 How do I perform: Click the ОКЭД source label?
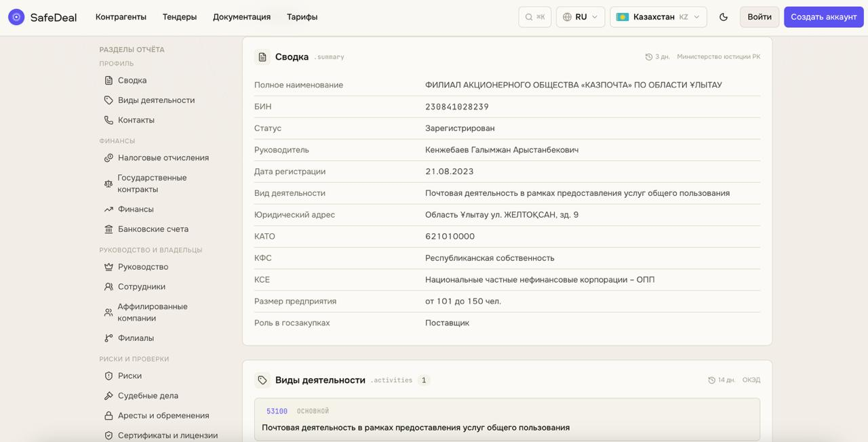[x=751, y=380]
